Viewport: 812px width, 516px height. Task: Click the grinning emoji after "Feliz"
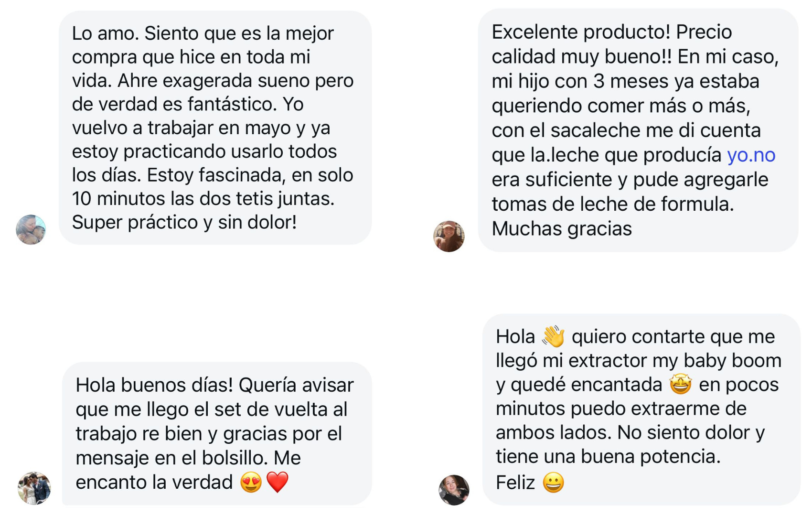[x=554, y=483]
